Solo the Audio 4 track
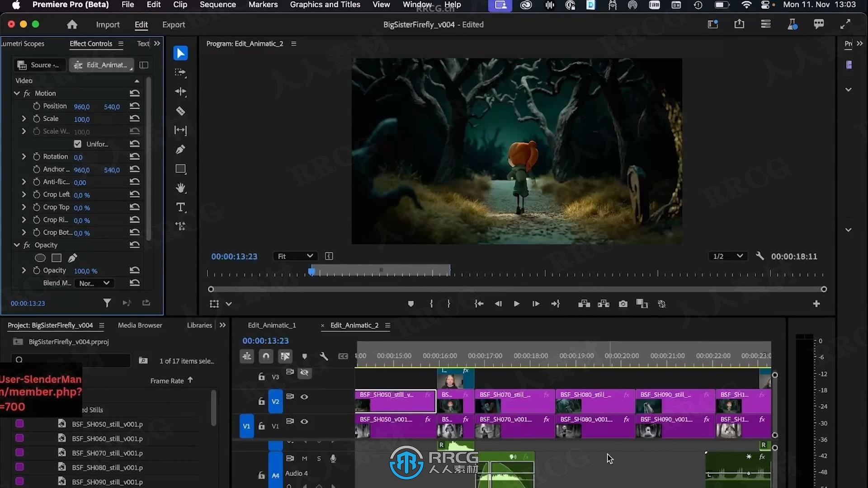868x488 pixels. click(x=319, y=459)
